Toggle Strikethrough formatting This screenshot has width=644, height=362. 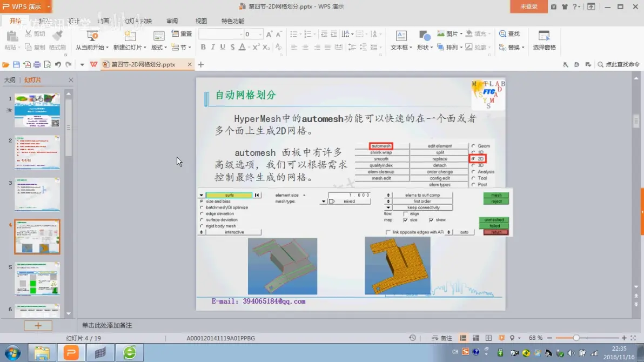[x=232, y=47]
